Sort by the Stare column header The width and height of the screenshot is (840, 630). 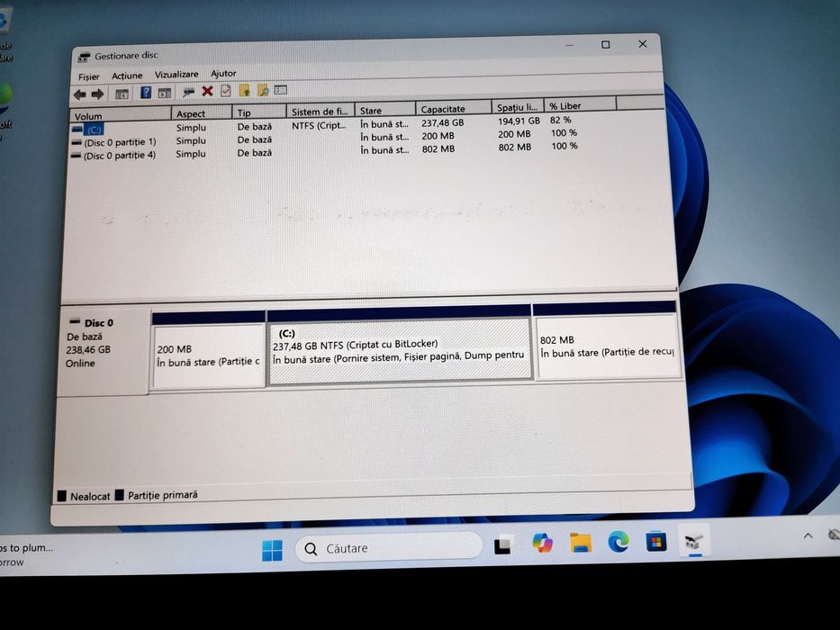point(384,111)
